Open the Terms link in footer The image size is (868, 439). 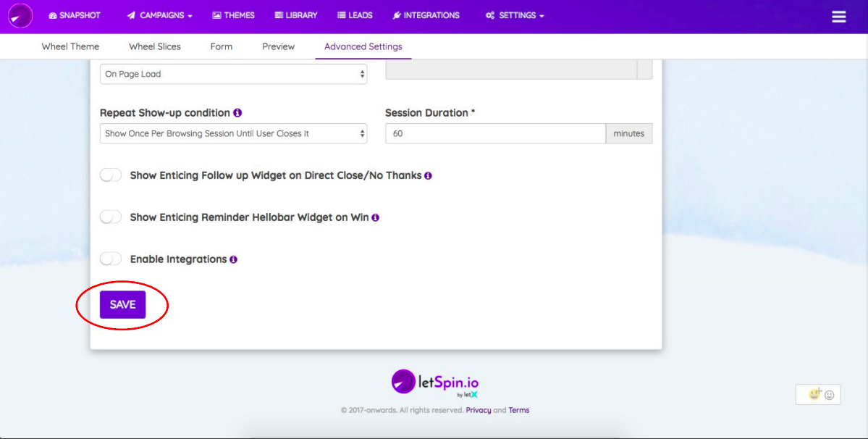(x=518, y=410)
